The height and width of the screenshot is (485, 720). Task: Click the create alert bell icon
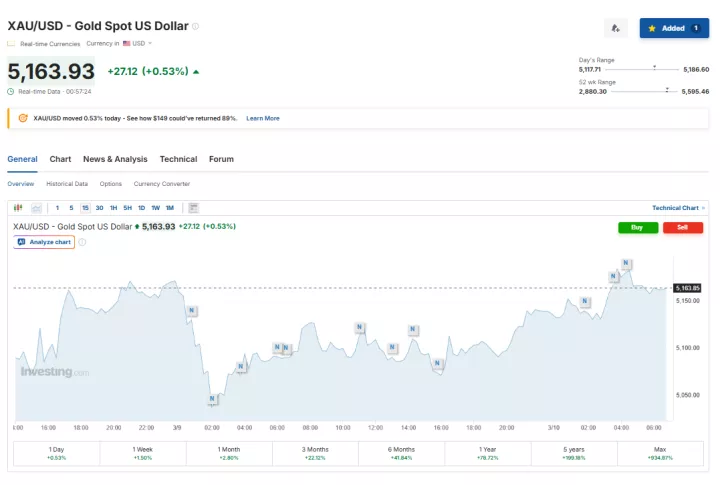[x=616, y=28]
